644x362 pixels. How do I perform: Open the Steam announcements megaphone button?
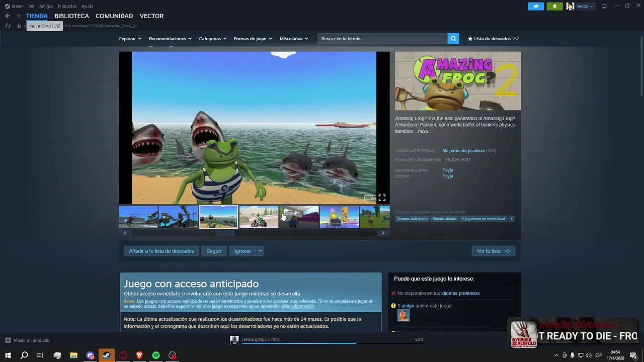(x=536, y=7)
